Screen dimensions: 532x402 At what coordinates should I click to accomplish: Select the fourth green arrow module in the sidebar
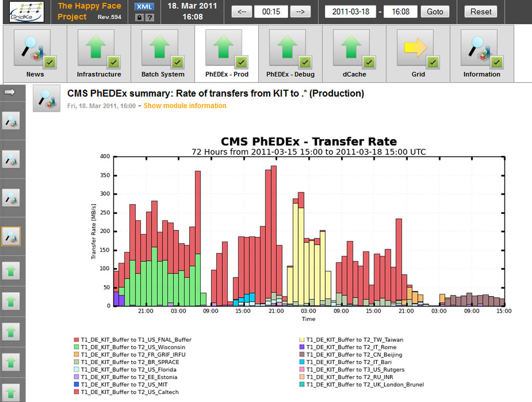point(11,362)
